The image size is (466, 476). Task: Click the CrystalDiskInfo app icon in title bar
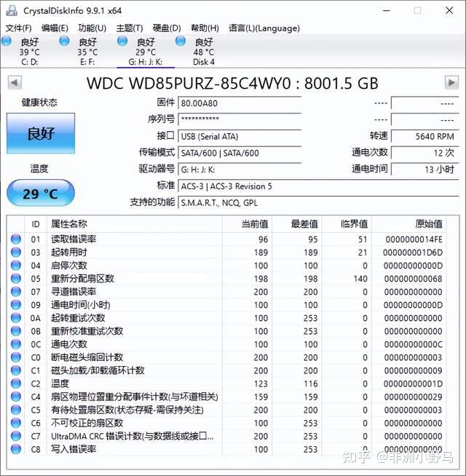coord(12,10)
